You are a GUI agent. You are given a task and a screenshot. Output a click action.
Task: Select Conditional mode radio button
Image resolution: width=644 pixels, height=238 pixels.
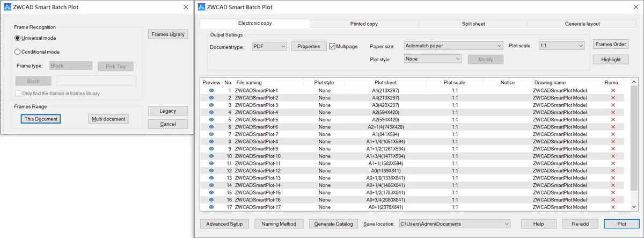[x=18, y=52]
